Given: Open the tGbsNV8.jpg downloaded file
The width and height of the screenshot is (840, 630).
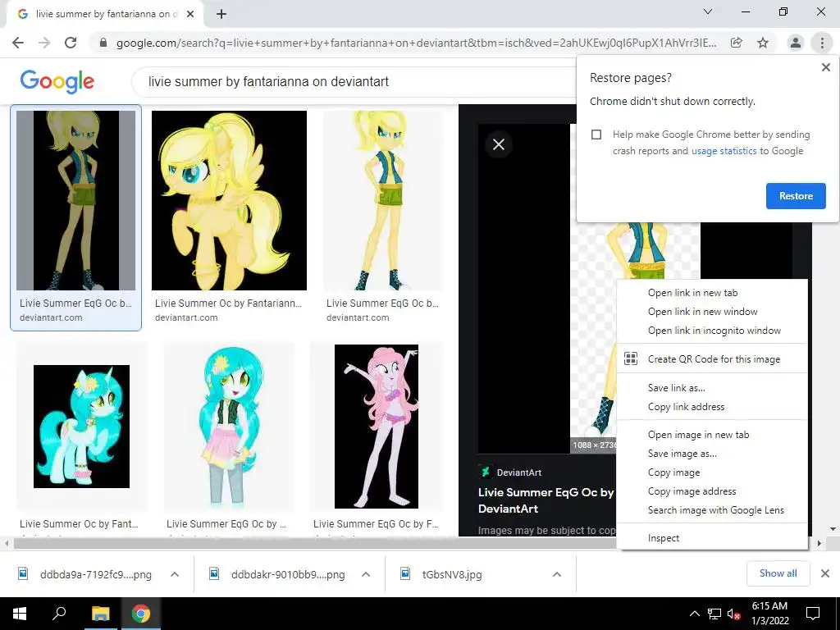Looking at the screenshot, I should coord(452,575).
